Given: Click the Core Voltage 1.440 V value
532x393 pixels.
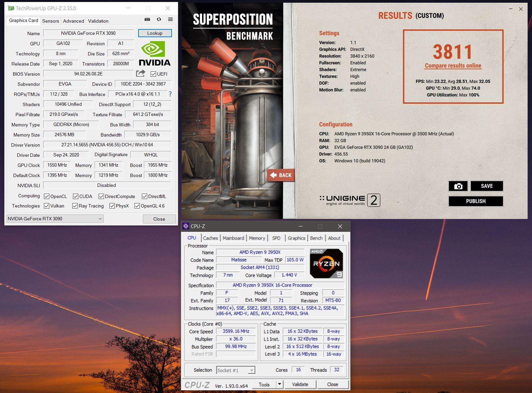Looking at the screenshot, I should pos(289,275).
